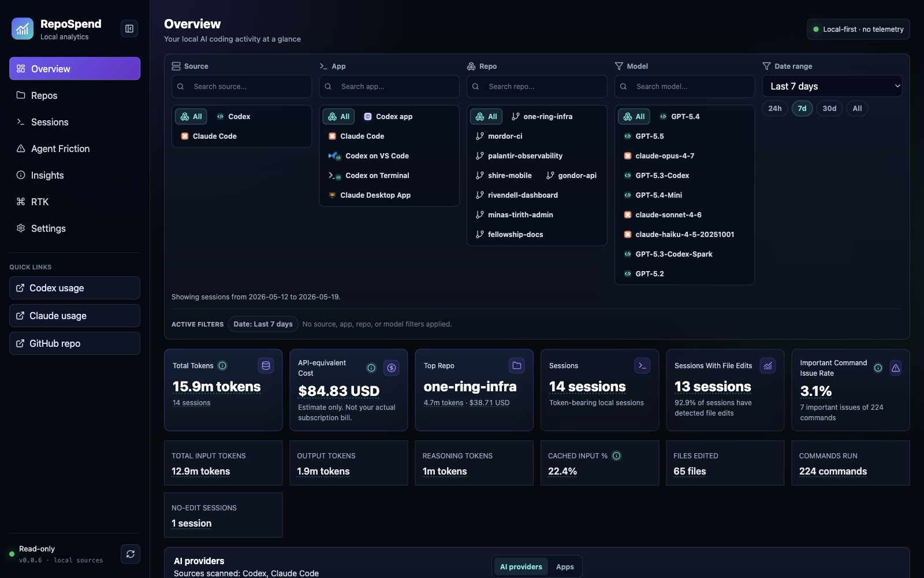Click the Search source input field
The width and height of the screenshot is (924, 578).
tap(241, 86)
